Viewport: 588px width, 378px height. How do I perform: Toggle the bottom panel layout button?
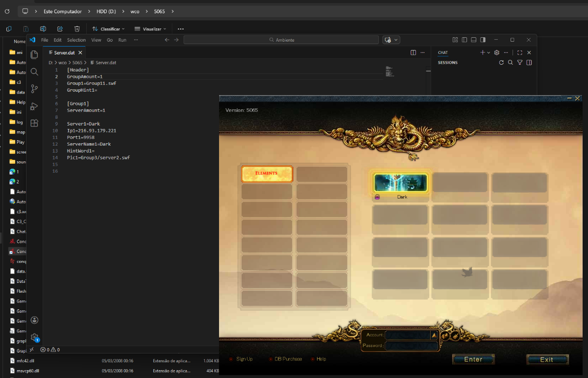(x=474, y=40)
